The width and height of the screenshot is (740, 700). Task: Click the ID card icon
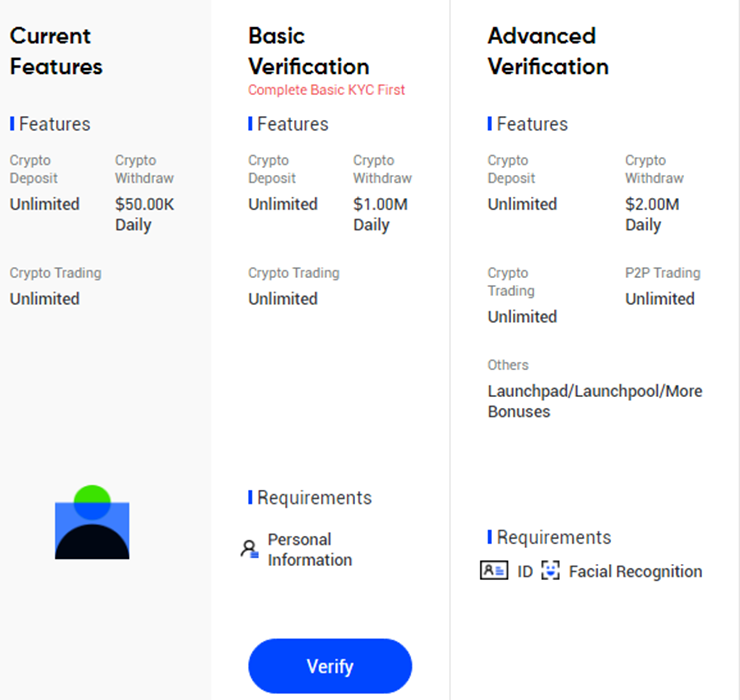494,571
